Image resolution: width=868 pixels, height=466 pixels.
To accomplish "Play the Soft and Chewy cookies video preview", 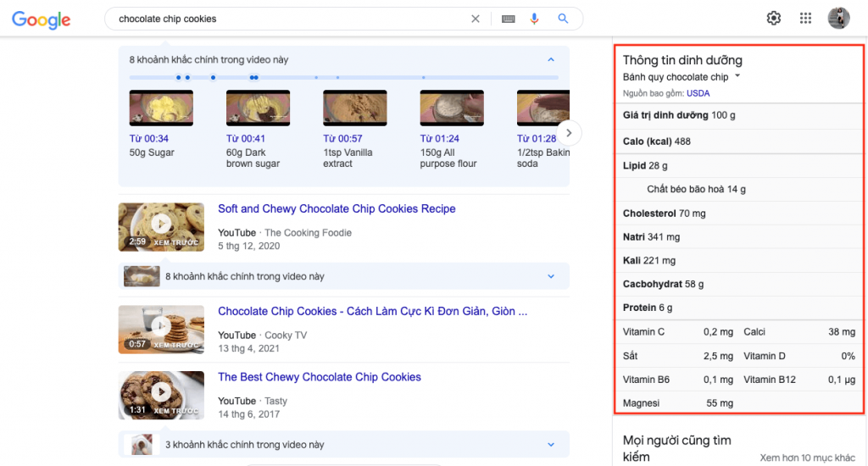I will [x=161, y=227].
